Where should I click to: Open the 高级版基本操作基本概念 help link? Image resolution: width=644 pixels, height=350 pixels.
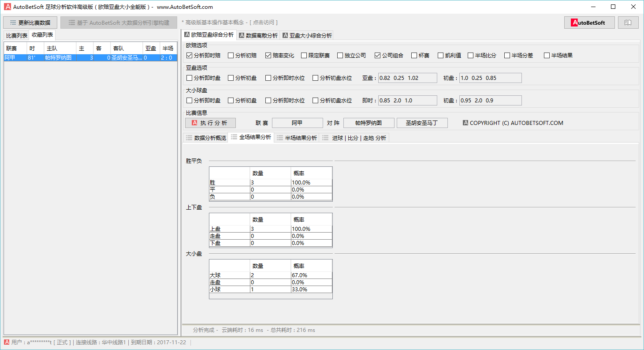click(229, 23)
